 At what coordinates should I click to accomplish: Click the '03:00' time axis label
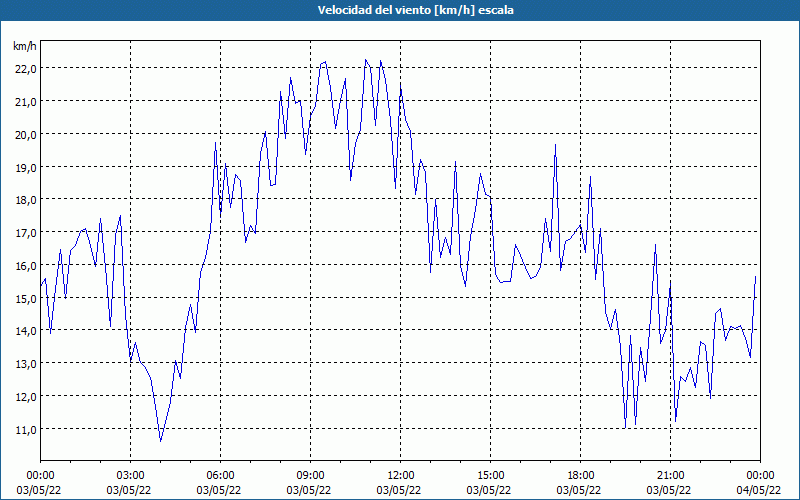pyautogui.click(x=131, y=476)
